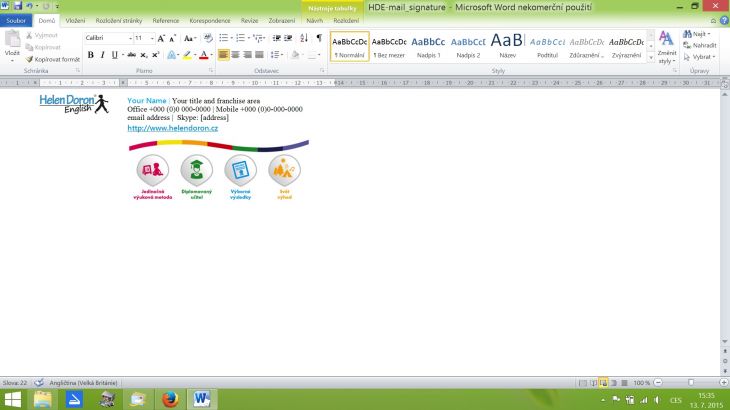Apply red font color
The width and height of the screenshot is (730, 410).
(x=203, y=55)
